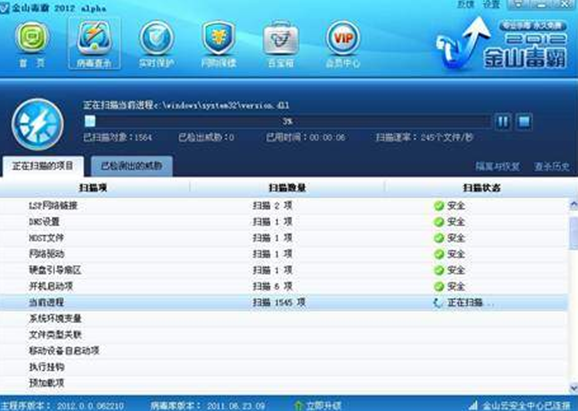The image size is (578, 411).
Task: Select the 执行挂钩 row
Action: click(284, 367)
